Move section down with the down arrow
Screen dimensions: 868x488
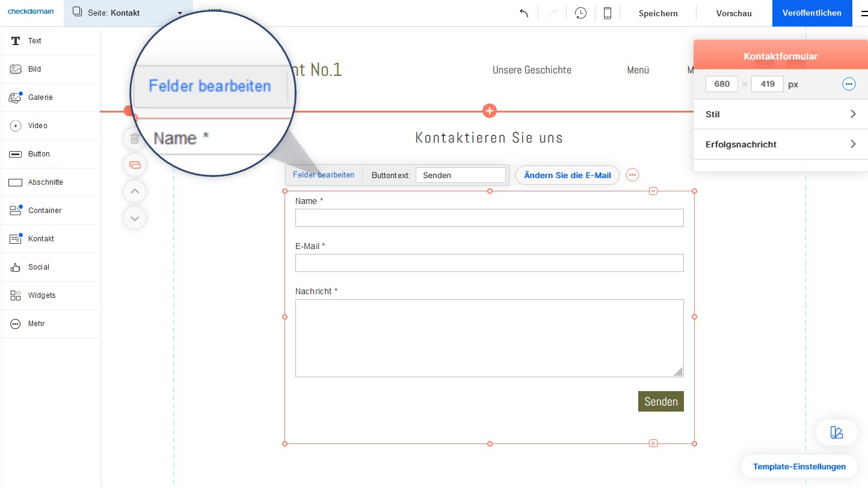coord(135,218)
